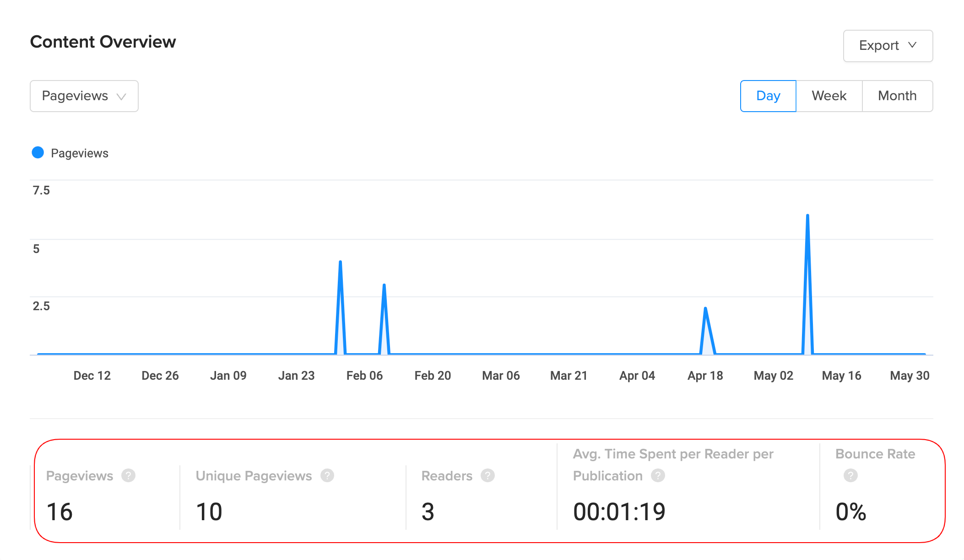Click the chart peak near May 09

click(807, 216)
